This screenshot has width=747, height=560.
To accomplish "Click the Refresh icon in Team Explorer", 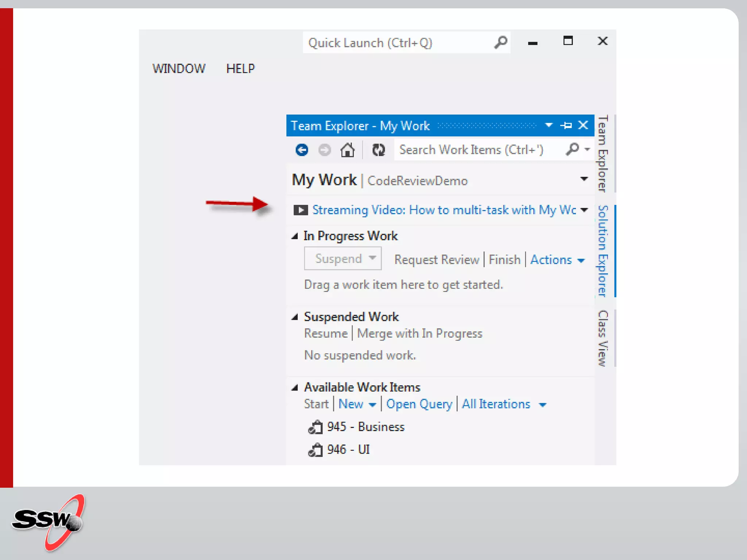I will [x=379, y=150].
